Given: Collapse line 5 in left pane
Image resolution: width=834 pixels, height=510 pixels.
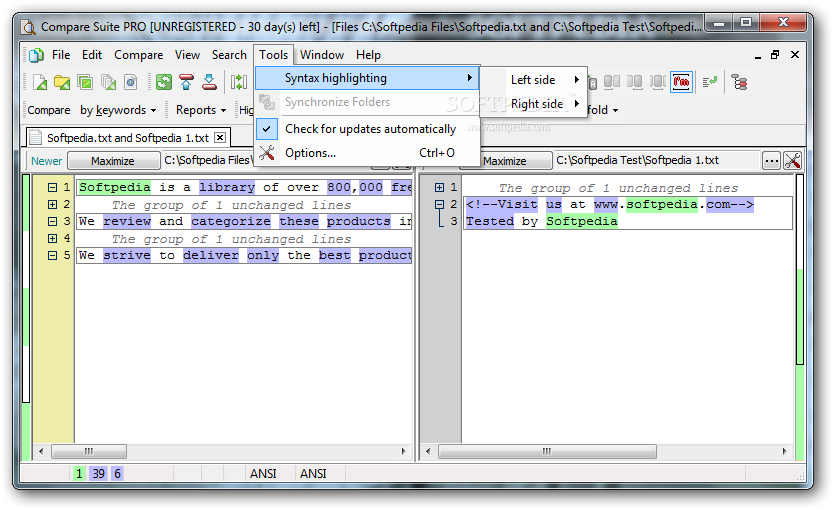Looking at the screenshot, I should 52,255.
